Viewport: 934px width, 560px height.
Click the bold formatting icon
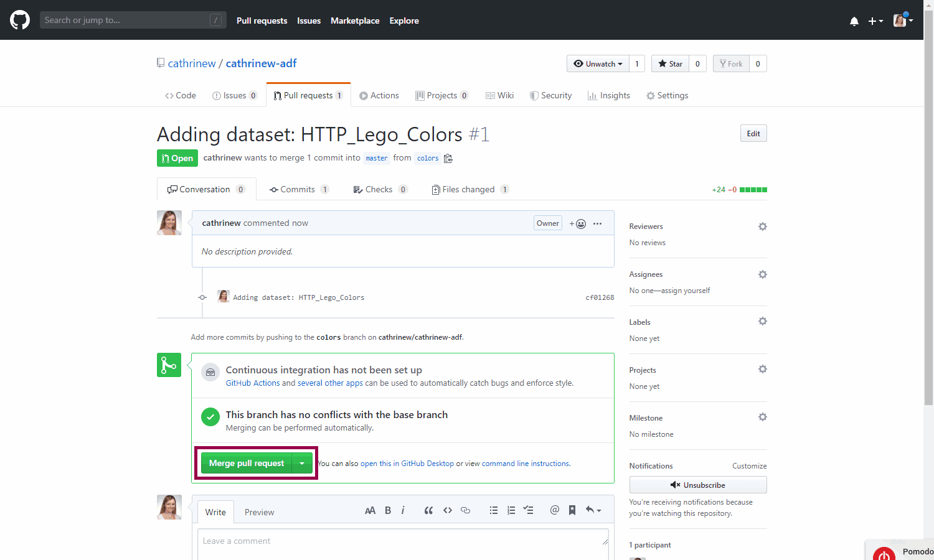click(x=387, y=511)
